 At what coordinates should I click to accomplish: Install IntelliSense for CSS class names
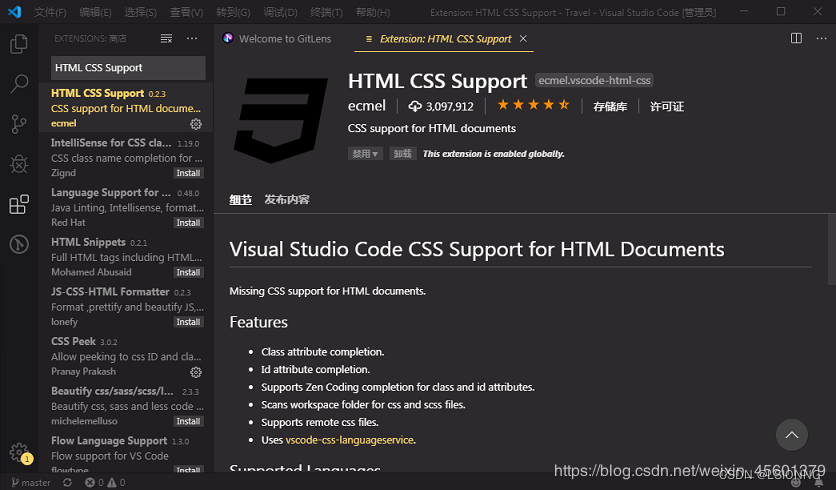[188, 173]
